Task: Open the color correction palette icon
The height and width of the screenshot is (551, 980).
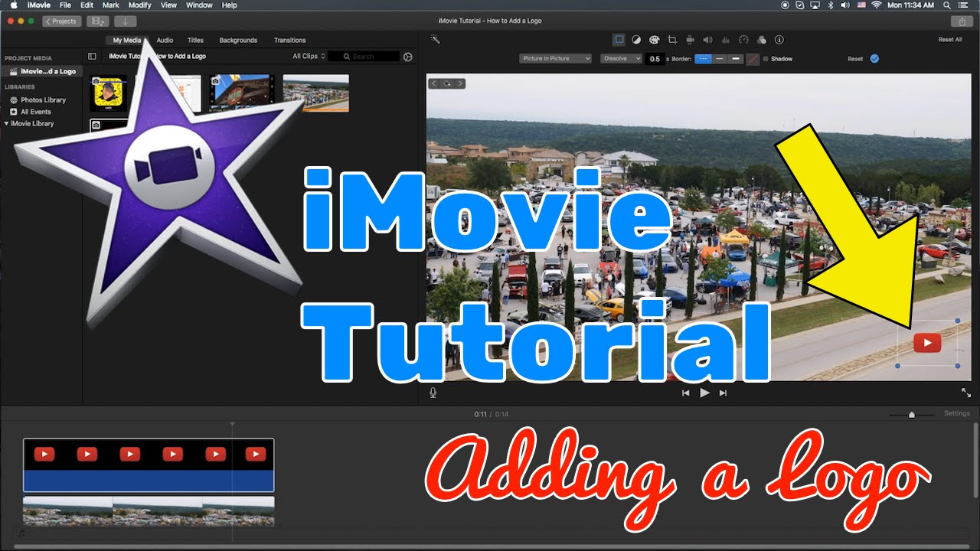Action: (x=655, y=40)
